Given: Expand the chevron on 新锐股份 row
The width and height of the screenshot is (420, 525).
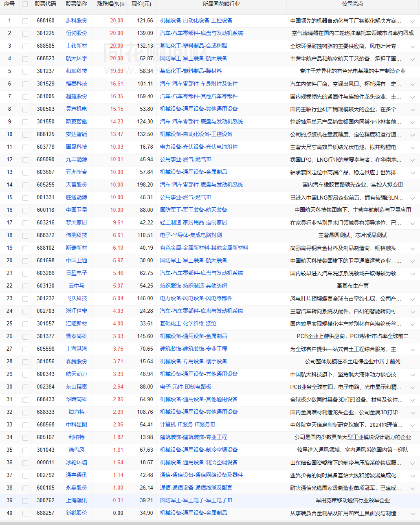Looking at the screenshot, I should 412,514.
